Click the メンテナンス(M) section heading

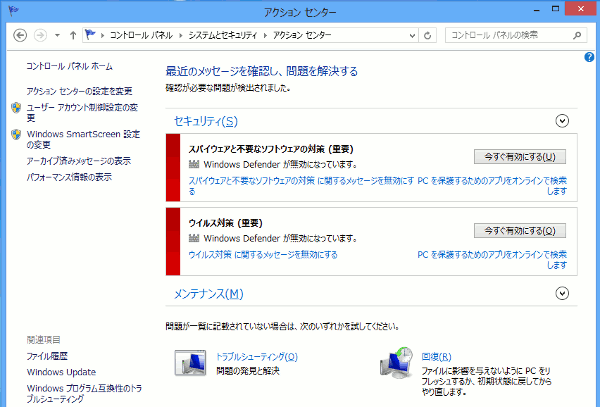[x=209, y=294]
